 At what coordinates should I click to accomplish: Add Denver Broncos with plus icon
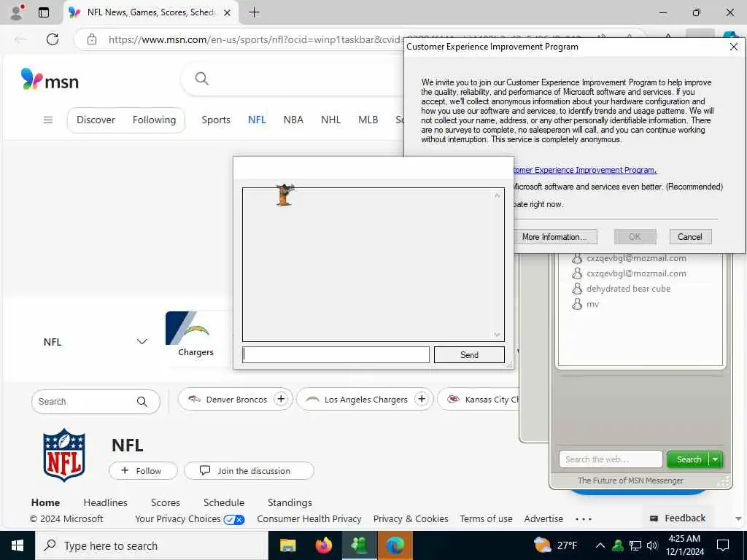coord(281,399)
